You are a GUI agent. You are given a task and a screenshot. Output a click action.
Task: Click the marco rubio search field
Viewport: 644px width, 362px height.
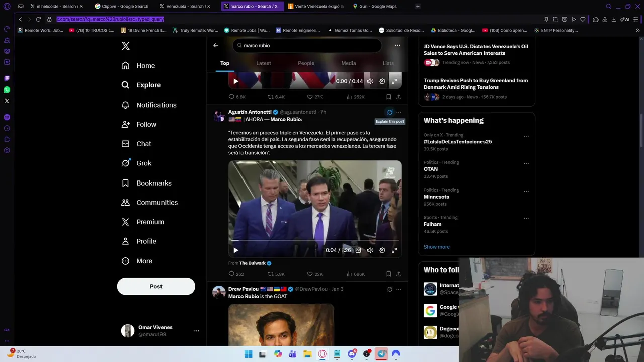(307, 45)
